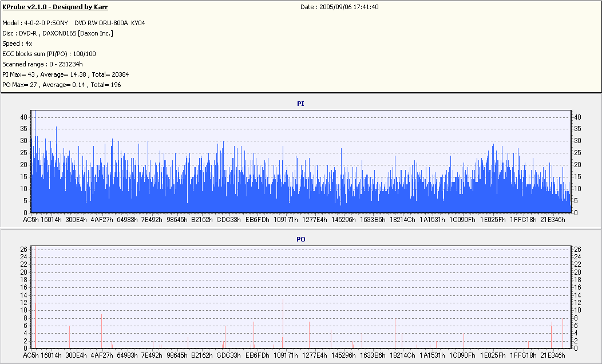602x364 pixels.
Task: Click the KProbe v2.1.0 title heading
Action: (55, 7)
